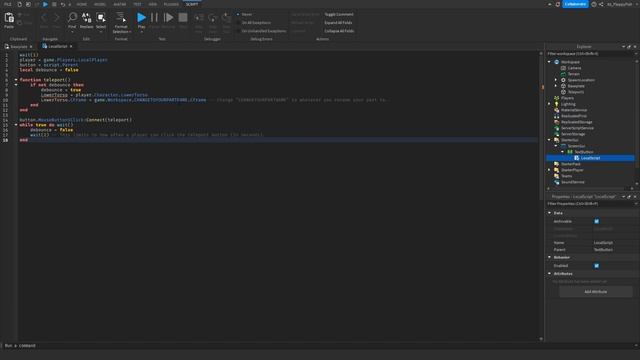Close the LocalScript document tab
Viewport: 640px width, 360px height.
coord(71,47)
